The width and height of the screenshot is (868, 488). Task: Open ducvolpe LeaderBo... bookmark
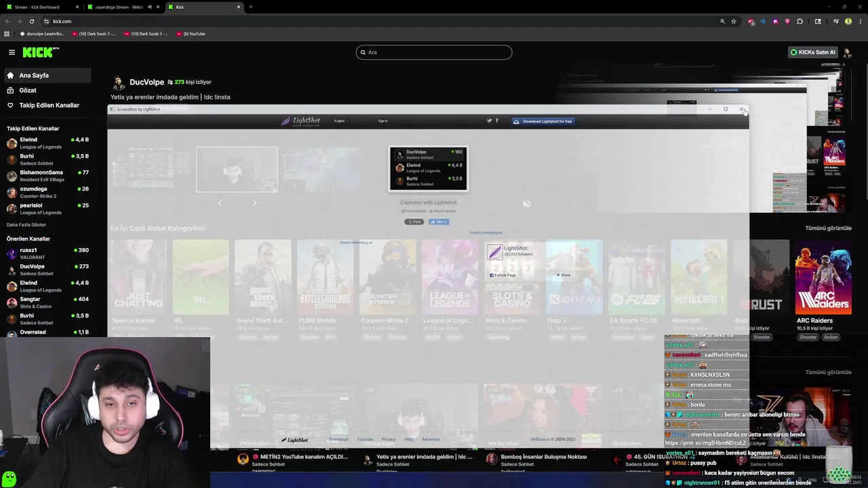42,33
